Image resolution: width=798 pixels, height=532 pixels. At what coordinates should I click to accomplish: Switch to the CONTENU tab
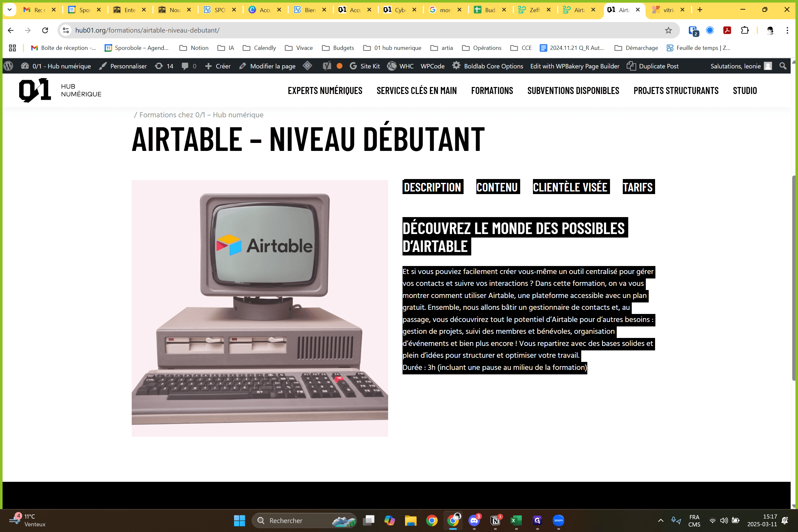[x=498, y=187]
